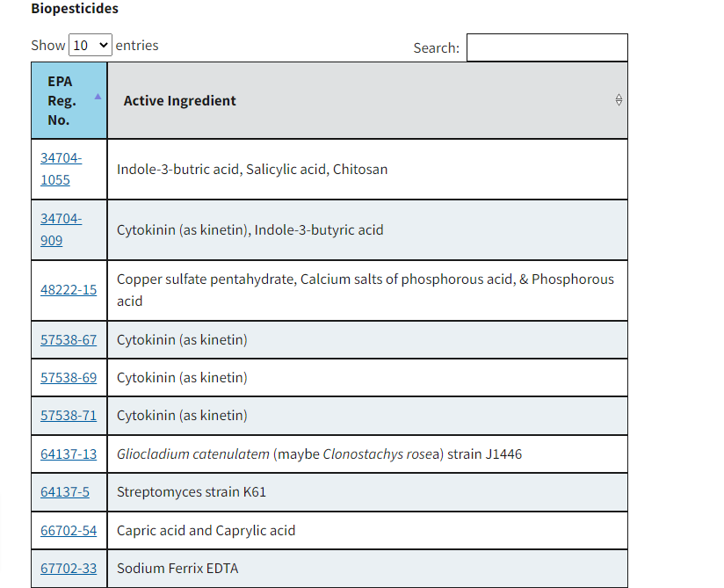Viewport: 724px width, 588px height.
Task: Select the Streptomyces strain K61 cell
Action: point(191,492)
